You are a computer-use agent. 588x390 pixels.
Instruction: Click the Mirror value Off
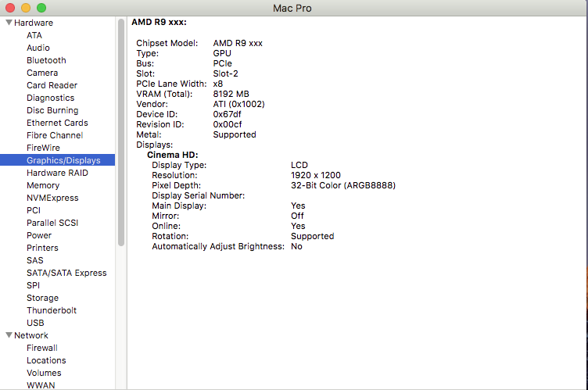point(297,216)
